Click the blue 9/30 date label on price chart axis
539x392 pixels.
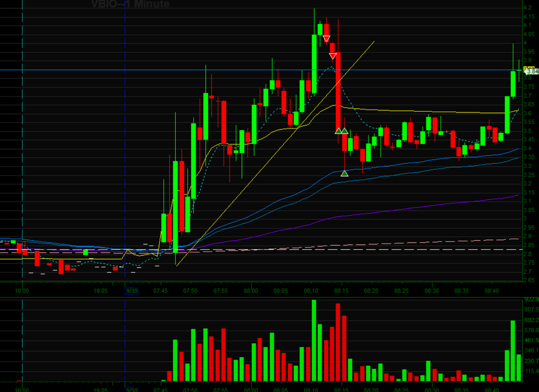tap(132, 291)
